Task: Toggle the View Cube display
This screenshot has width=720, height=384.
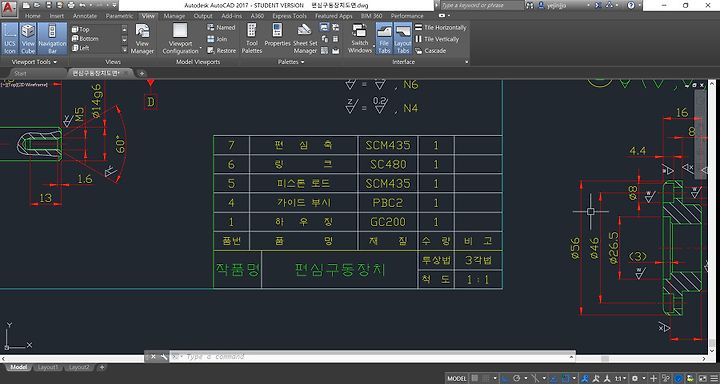Action: click(x=28, y=38)
